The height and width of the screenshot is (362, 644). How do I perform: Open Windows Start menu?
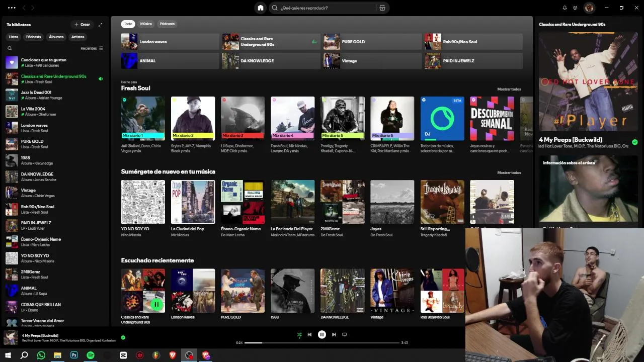pos(8,355)
